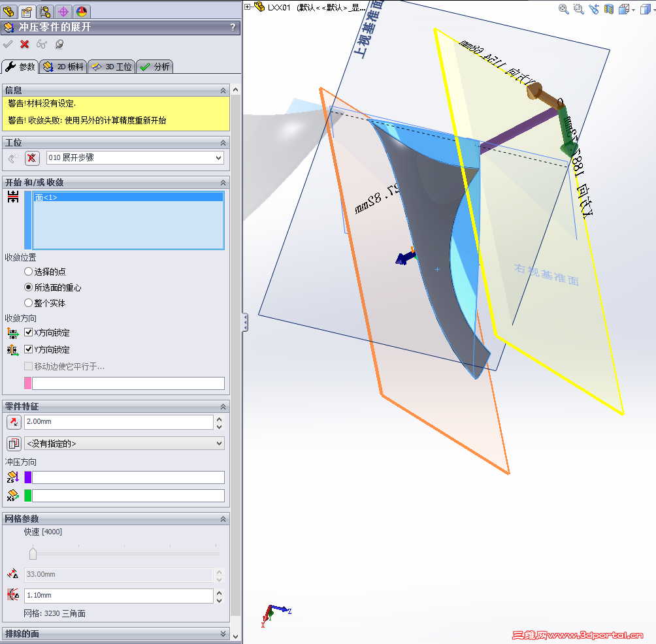Select the '整个实体' radio option
The width and height of the screenshot is (656, 644).
click(28, 303)
